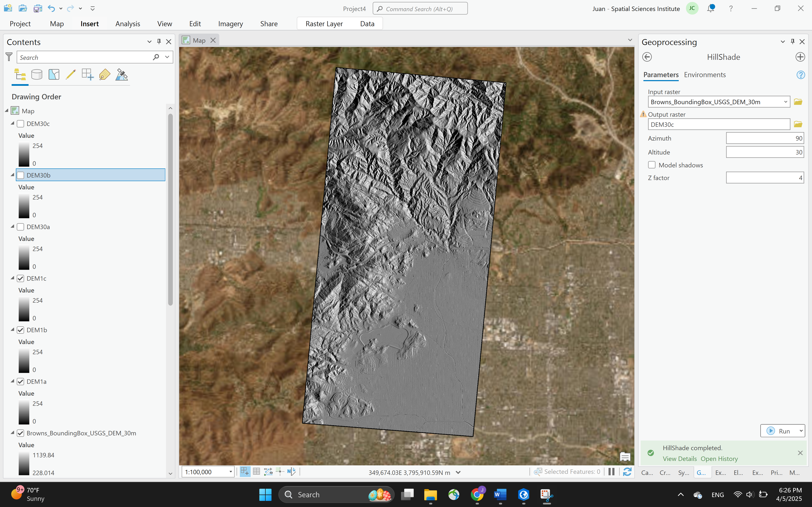Image resolution: width=812 pixels, height=507 pixels.
Task: Open HillShade tool help icon
Action: coord(801,75)
